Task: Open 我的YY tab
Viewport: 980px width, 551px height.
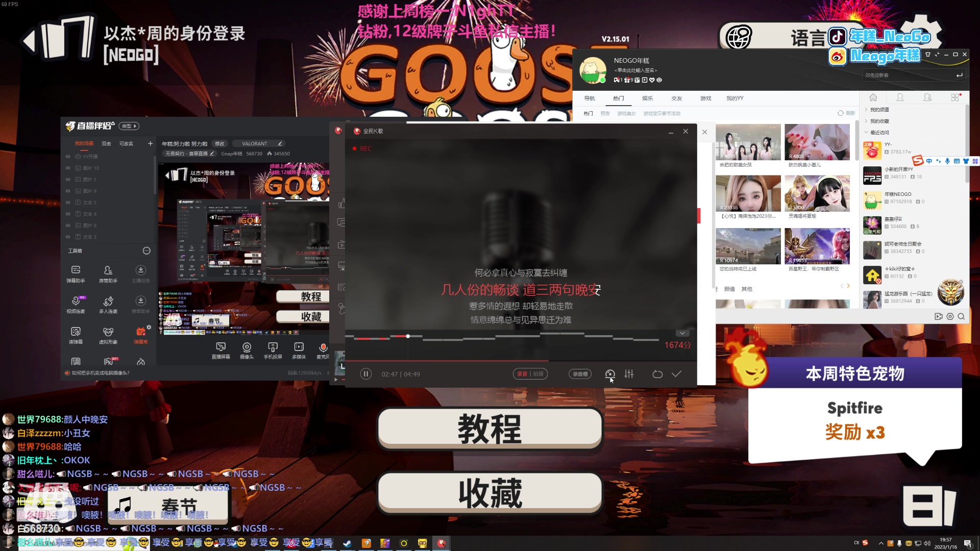Action: pos(735,98)
